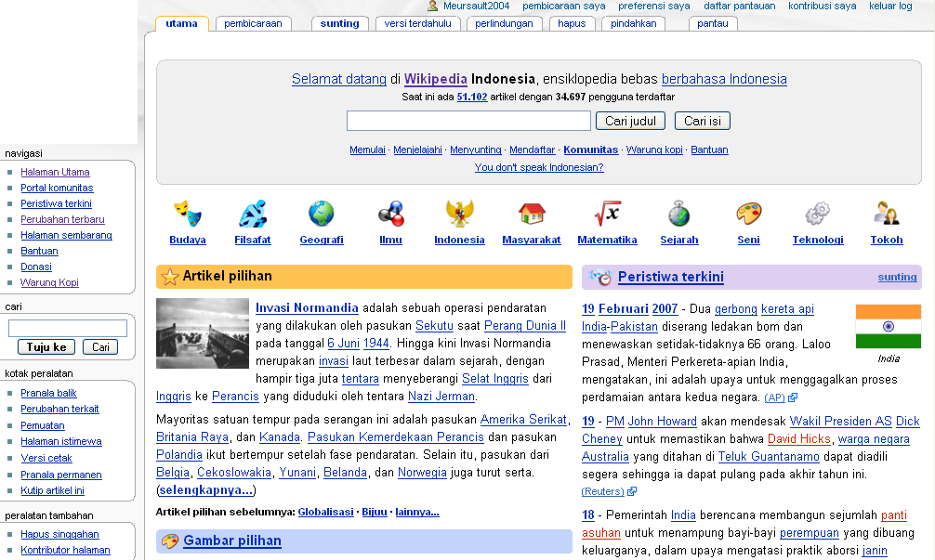Select the hapus tab
Viewport: 935px width, 560px height.
pos(572,23)
